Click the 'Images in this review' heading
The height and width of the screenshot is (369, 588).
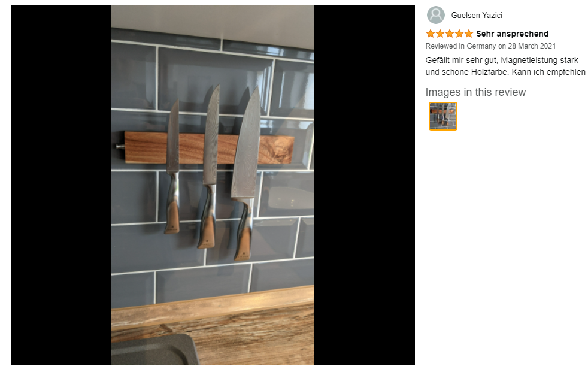(x=475, y=92)
